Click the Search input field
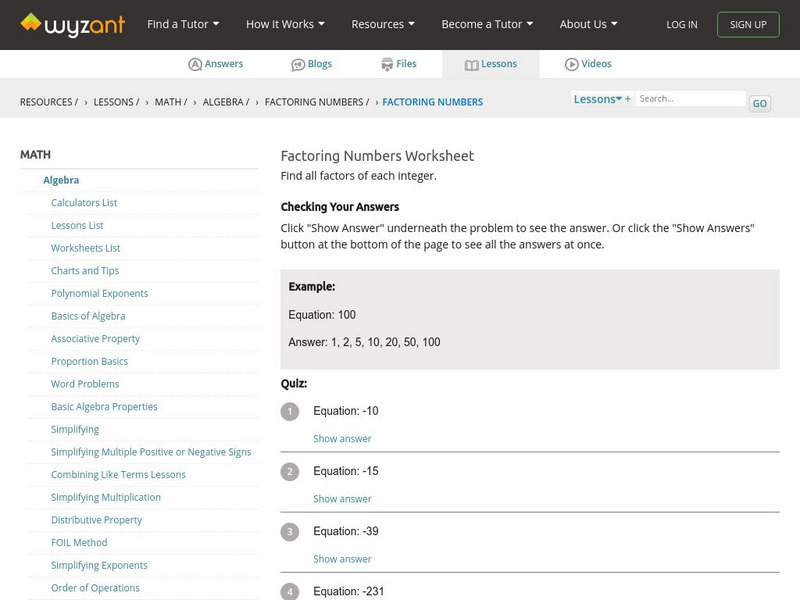Image resolution: width=800 pixels, height=600 pixels. pyautogui.click(x=691, y=99)
